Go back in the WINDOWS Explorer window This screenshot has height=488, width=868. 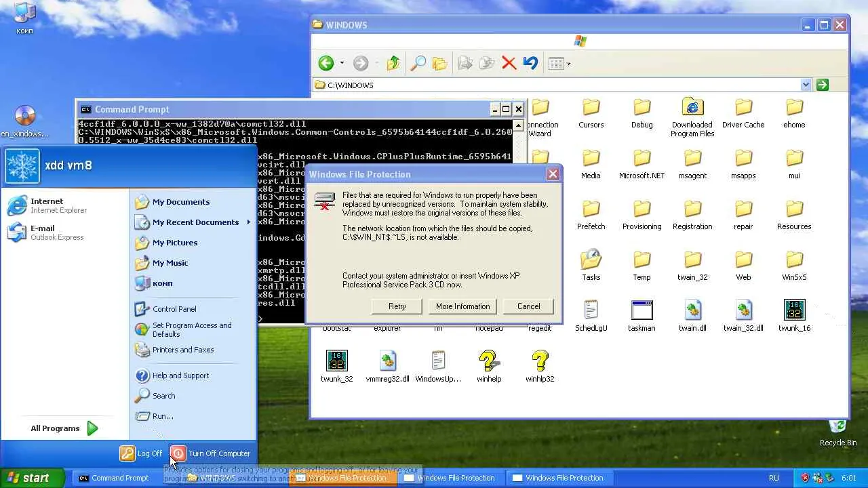click(326, 63)
